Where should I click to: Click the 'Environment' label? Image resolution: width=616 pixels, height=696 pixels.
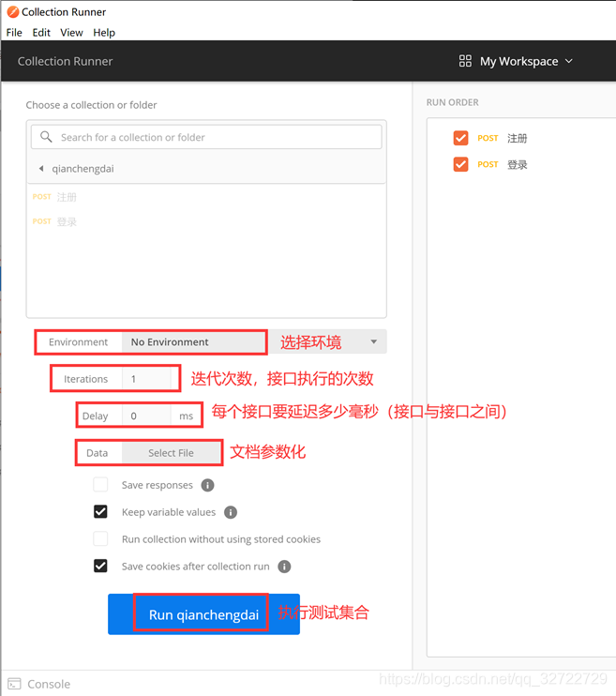click(78, 342)
